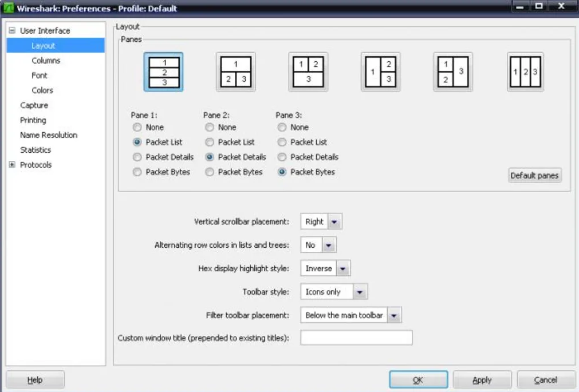This screenshot has height=392, width=579.
Task: Open Statistics preferences
Action: click(x=36, y=151)
